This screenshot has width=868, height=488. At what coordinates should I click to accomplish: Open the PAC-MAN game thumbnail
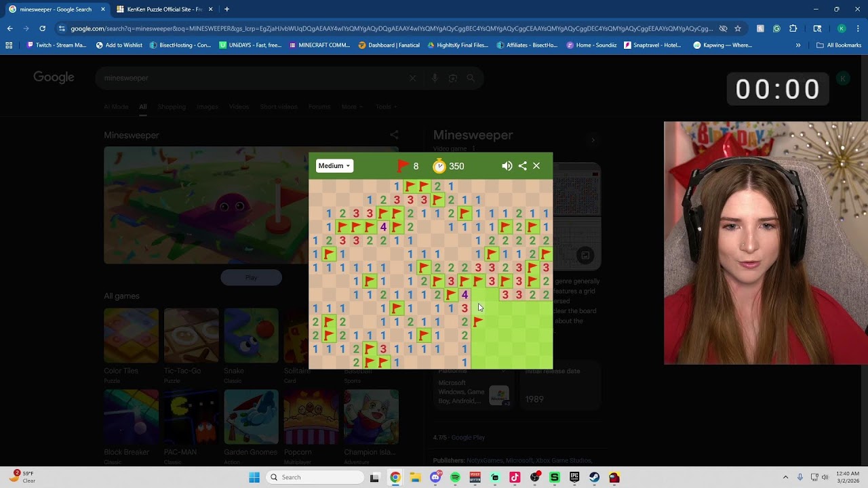pyautogui.click(x=191, y=416)
